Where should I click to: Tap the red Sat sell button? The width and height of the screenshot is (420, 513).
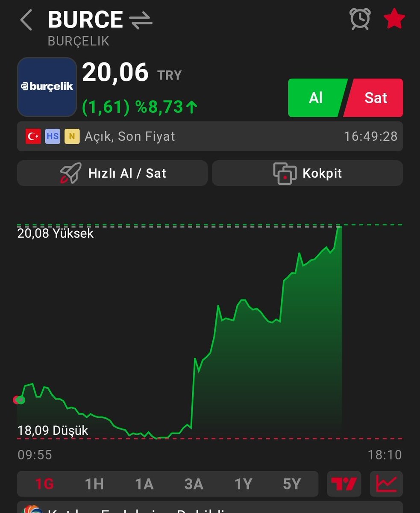tap(374, 98)
